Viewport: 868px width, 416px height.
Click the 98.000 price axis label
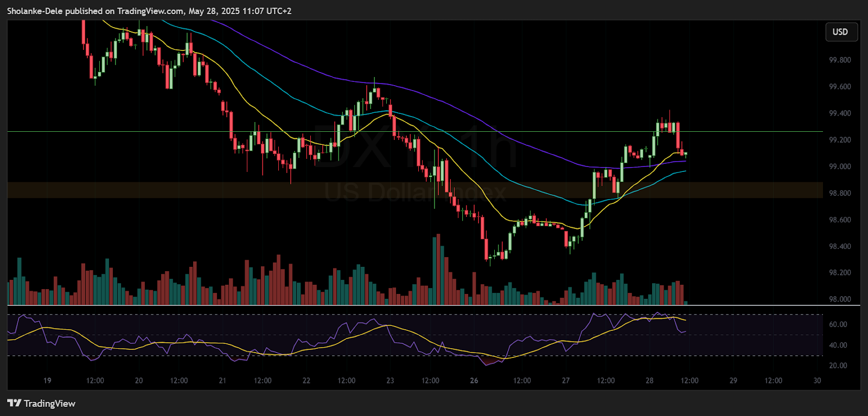pyautogui.click(x=840, y=299)
